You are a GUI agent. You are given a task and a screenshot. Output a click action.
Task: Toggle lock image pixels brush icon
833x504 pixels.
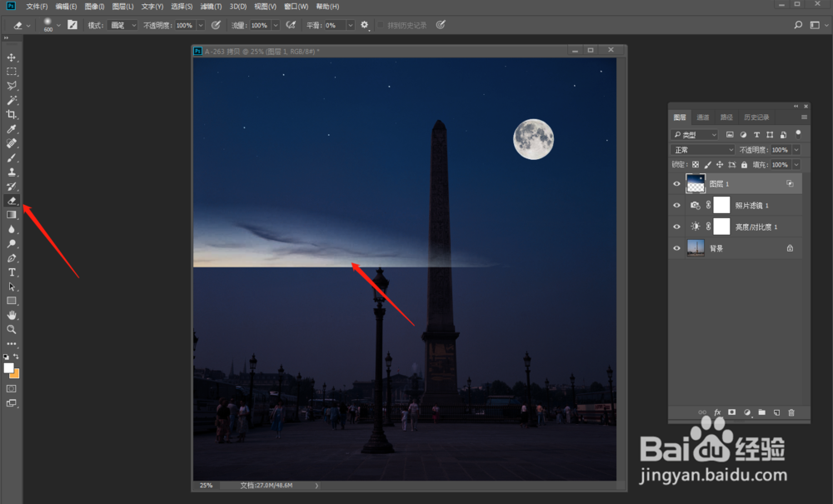(707, 165)
